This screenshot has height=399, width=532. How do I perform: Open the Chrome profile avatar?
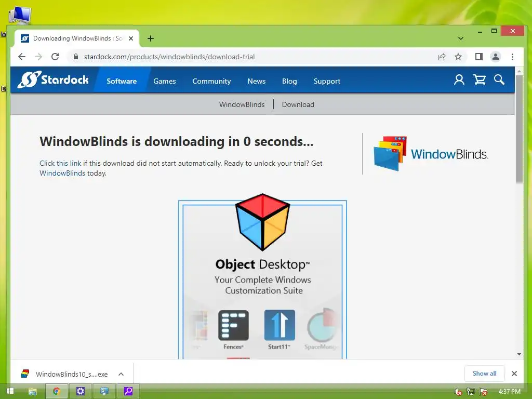495,57
